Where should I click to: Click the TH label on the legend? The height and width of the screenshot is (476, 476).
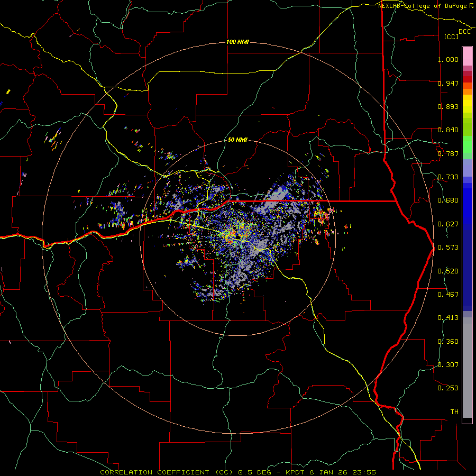(x=454, y=412)
